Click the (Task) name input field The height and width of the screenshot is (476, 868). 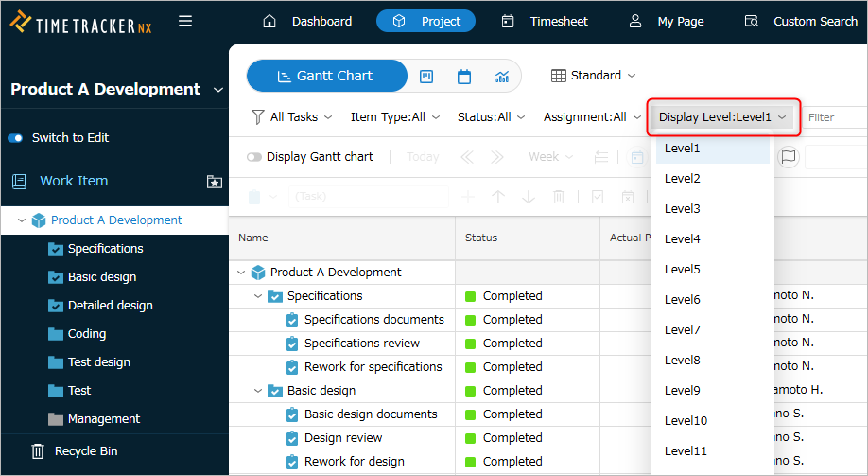368,197
